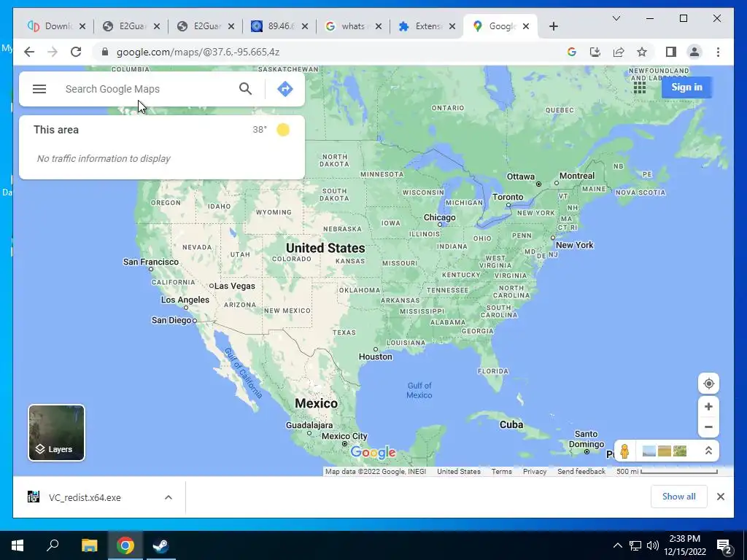Open the tab search dropdown chevron
The image size is (747, 560).
pyautogui.click(x=616, y=18)
